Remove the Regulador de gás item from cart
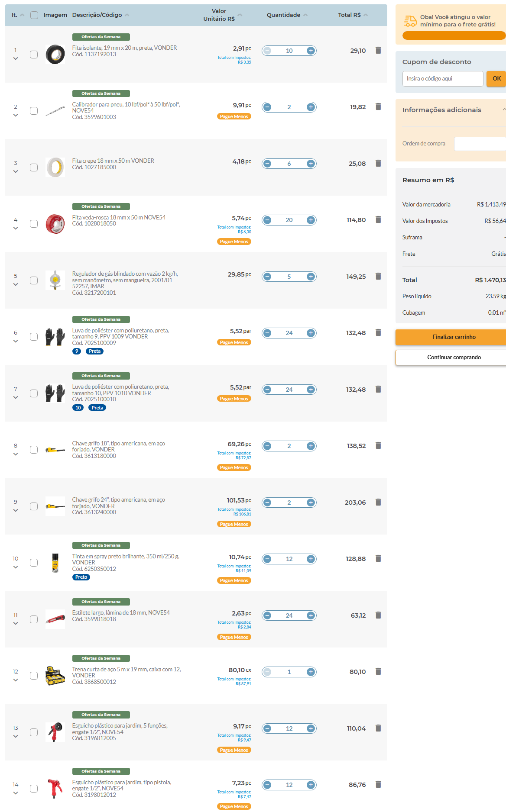Viewport: 506px width, 812px height. pyautogui.click(x=378, y=276)
